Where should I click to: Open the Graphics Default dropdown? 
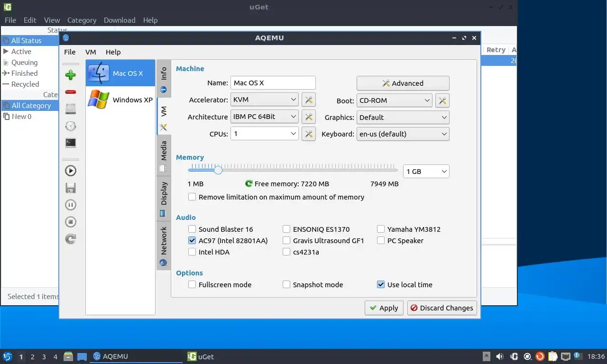403,118
